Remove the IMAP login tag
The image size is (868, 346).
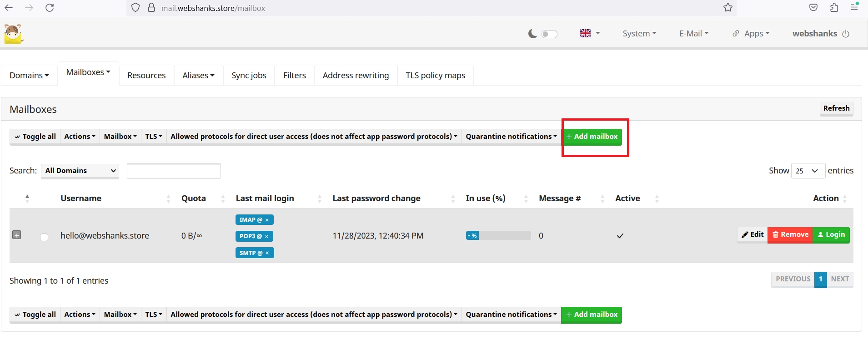pyautogui.click(x=267, y=220)
